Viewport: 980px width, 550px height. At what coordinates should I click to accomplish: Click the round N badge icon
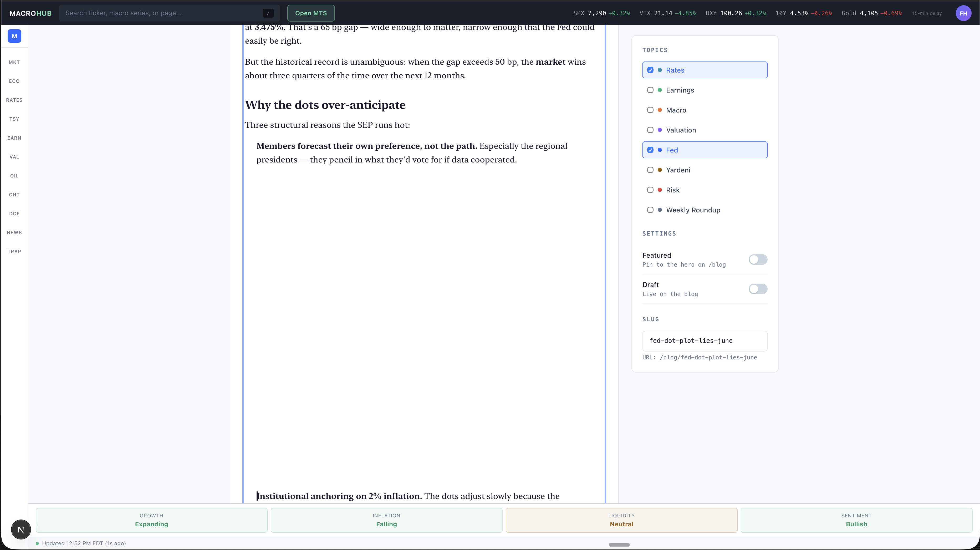(21, 529)
